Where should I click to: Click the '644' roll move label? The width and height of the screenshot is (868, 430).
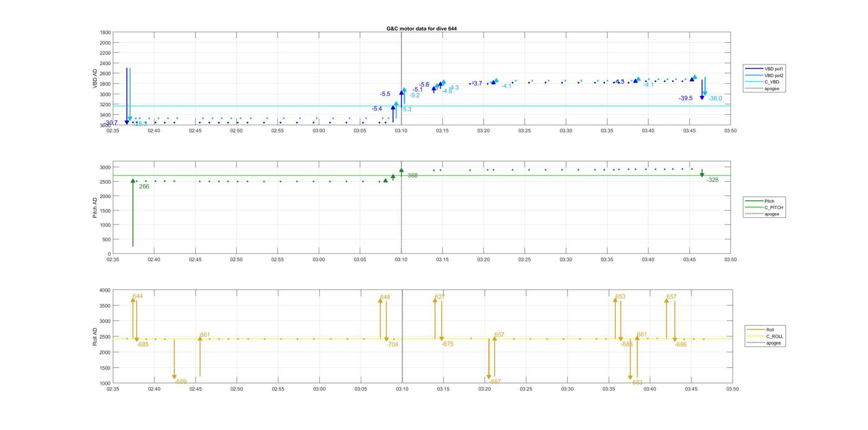pos(138,297)
